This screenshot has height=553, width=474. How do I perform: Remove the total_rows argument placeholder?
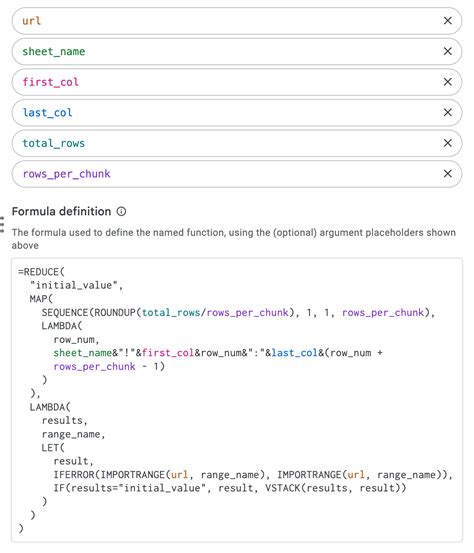(x=448, y=143)
